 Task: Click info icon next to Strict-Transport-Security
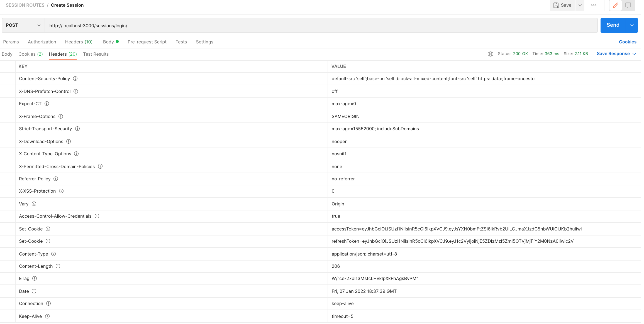[x=77, y=129]
